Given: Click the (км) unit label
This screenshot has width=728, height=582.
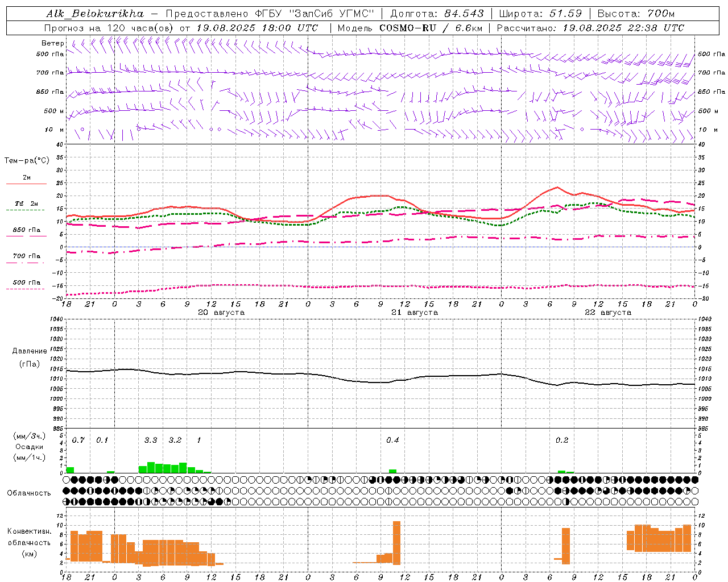Looking at the screenshot, I should pyautogui.click(x=29, y=554).
